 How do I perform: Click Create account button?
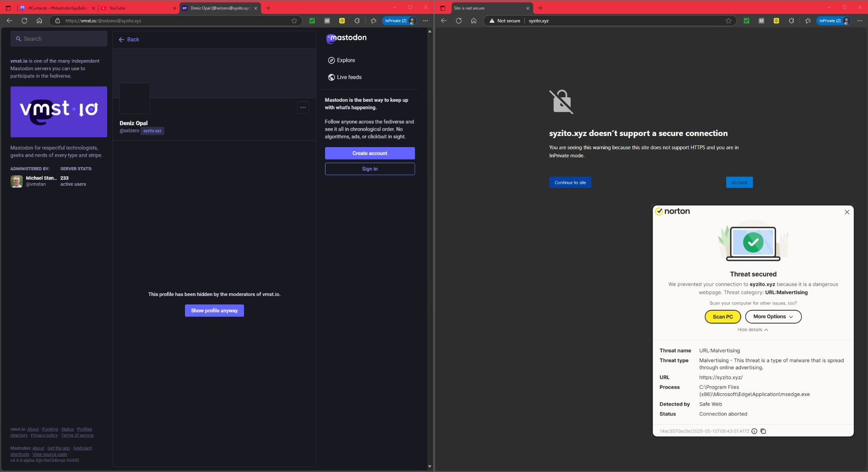click(370, 153)
